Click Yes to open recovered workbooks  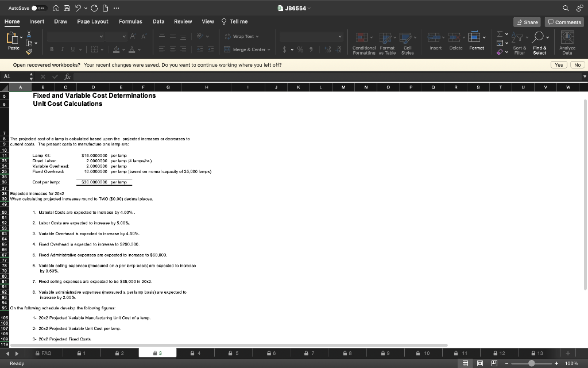click(559, 64)
